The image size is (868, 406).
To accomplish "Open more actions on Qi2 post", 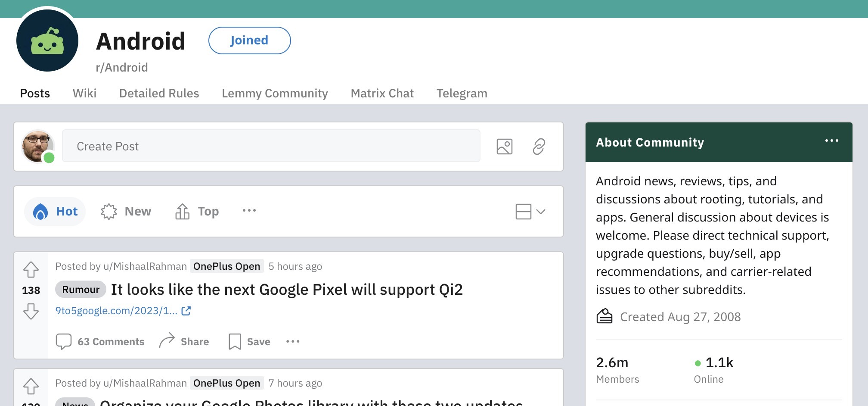I will point(293,341).
